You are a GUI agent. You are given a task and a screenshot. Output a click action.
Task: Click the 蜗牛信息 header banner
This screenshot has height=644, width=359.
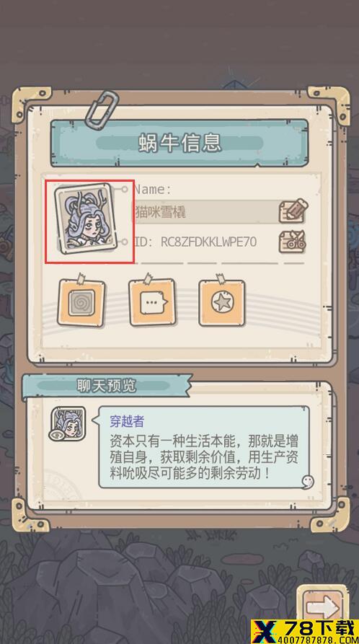179,143
